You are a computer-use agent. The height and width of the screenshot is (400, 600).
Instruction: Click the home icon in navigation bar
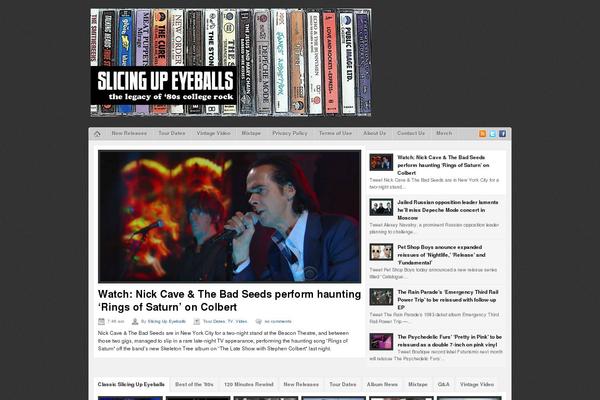97,134
